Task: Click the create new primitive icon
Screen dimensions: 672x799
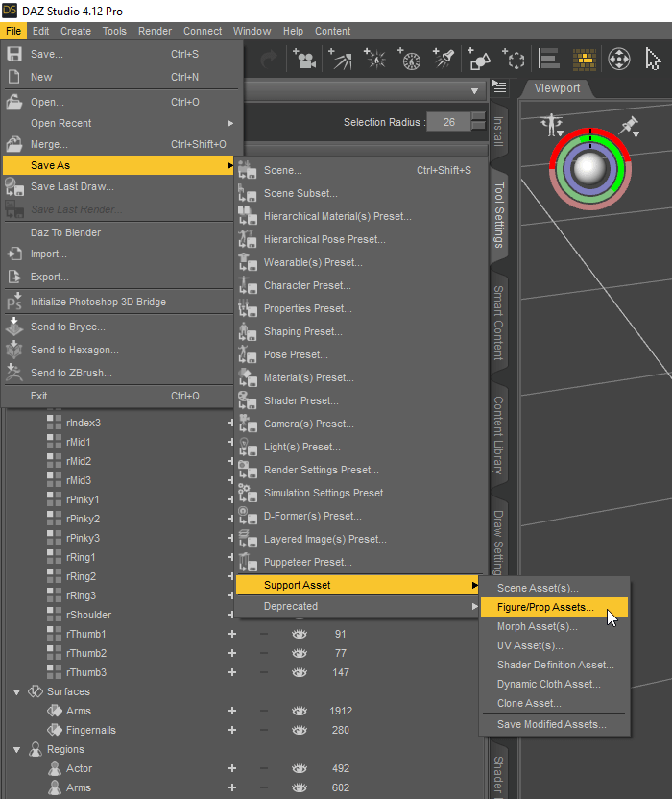Action: (x=479, y=60)
